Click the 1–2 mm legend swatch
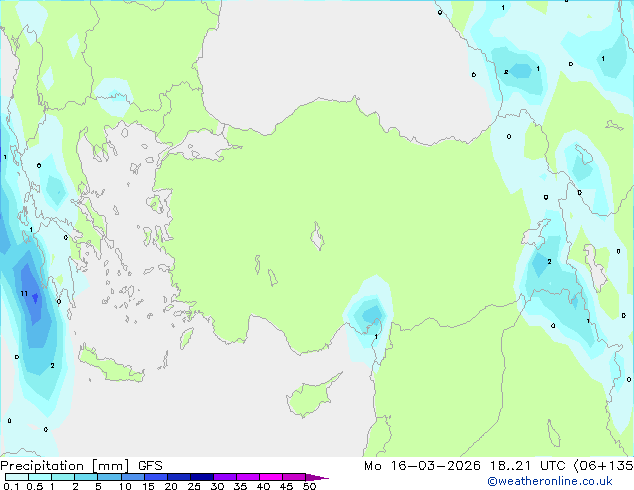Viewport: 634px width, 490px height. pos(63,477)
